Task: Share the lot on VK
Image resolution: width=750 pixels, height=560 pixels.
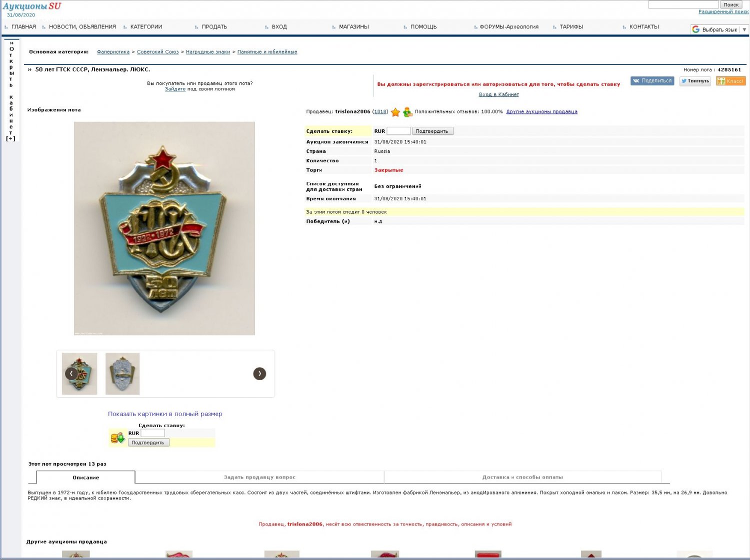Action: 652,81
